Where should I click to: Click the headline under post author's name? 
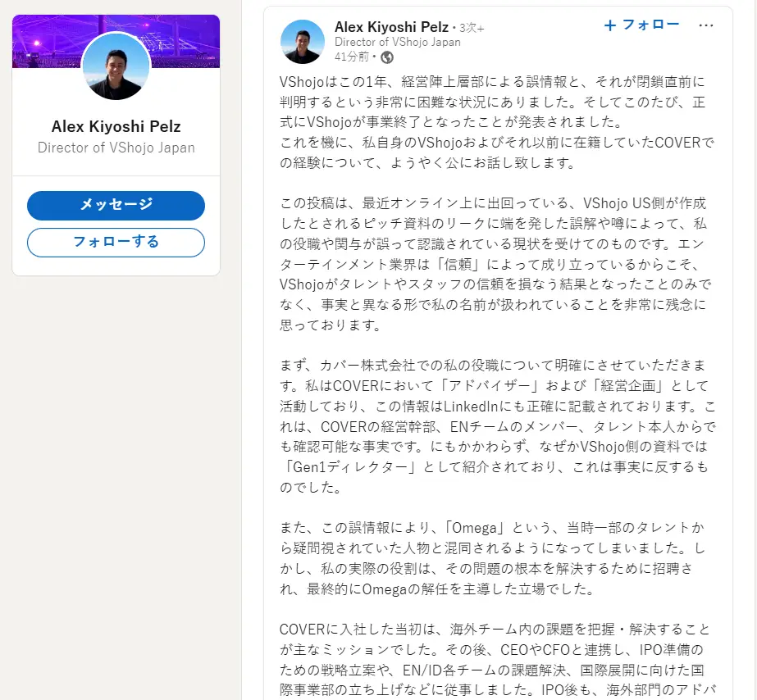point(397,43)
